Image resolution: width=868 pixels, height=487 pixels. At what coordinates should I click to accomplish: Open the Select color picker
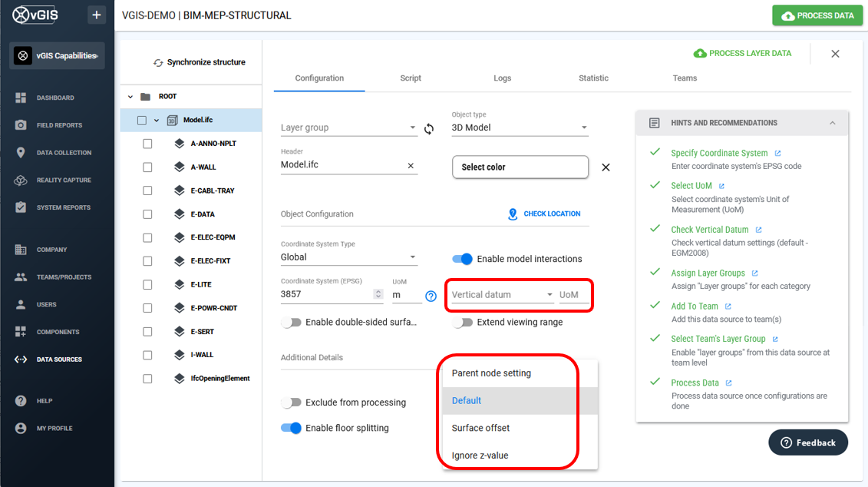pos(520,167)
